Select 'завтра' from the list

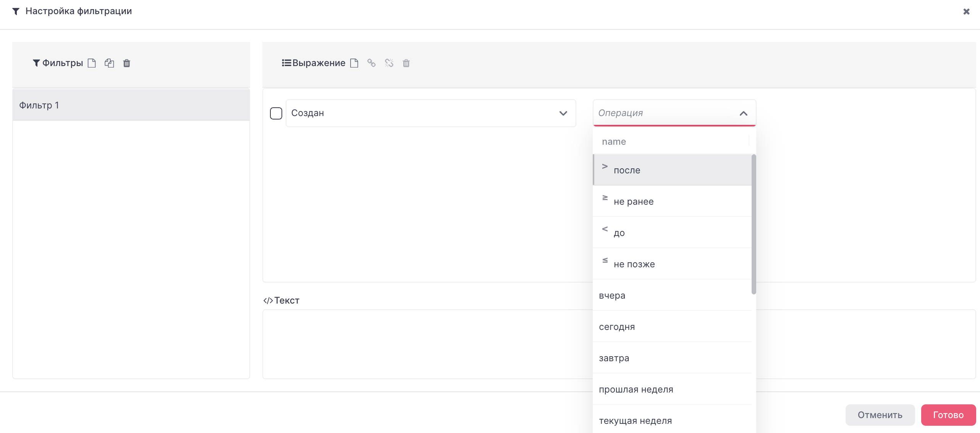[672, 358]
